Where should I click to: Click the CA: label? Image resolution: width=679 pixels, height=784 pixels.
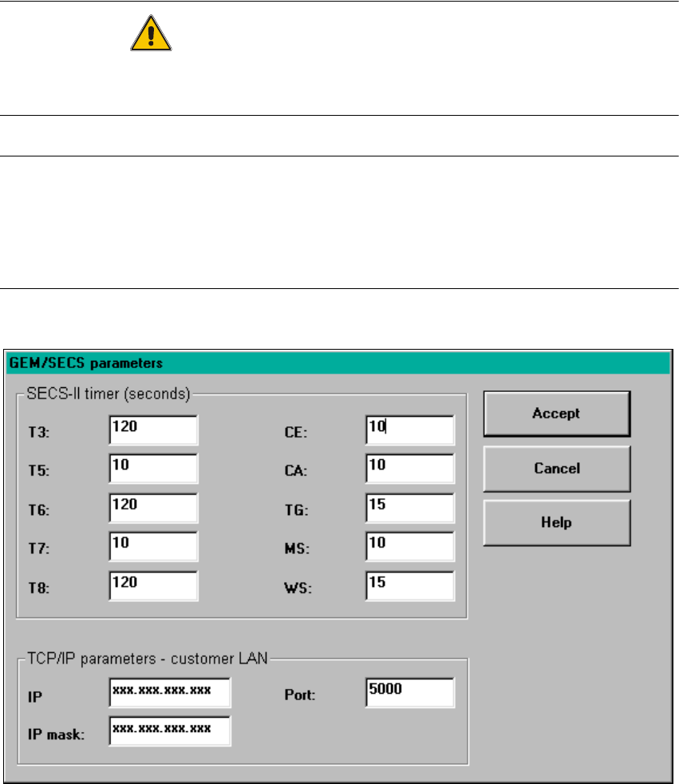point(296,471)
